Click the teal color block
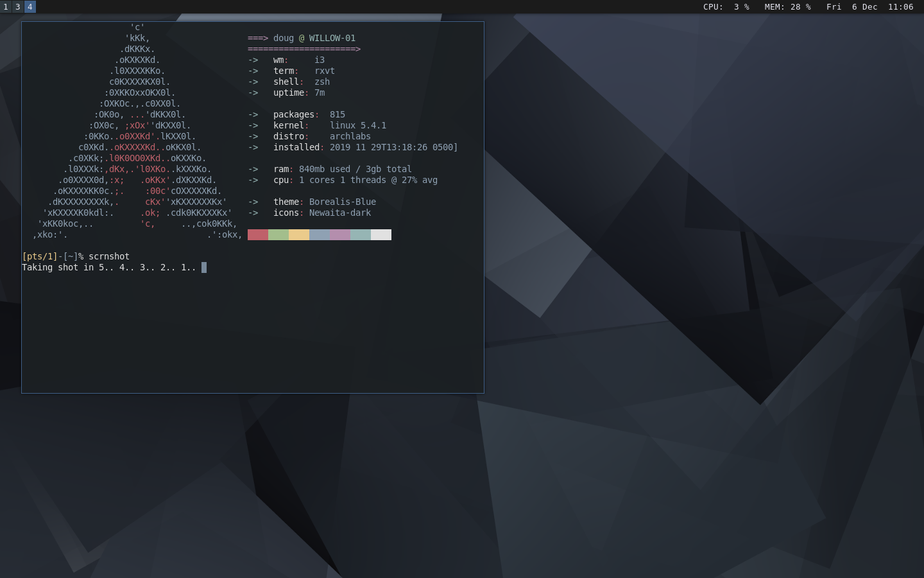The height and width of the screenshot is (578, 924). 361,234
